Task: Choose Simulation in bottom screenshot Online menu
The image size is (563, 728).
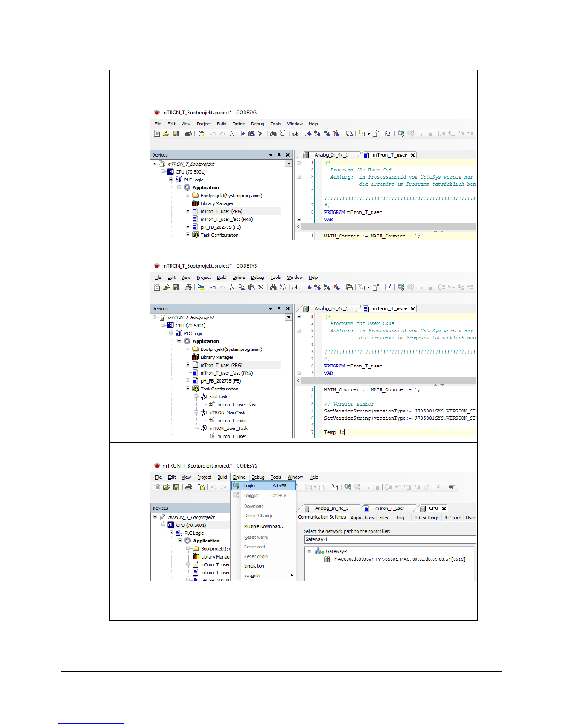Action: pyautogui.click(x=264, y=566)
